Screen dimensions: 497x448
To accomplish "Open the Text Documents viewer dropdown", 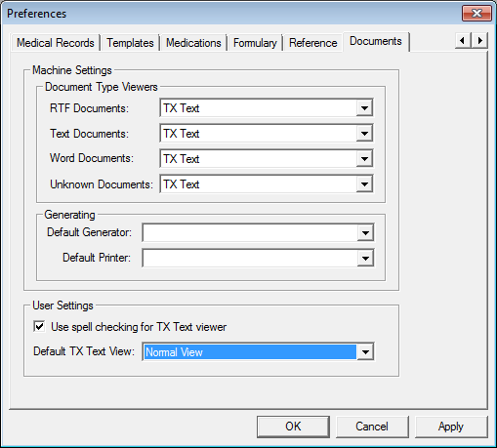I will 364,134.
